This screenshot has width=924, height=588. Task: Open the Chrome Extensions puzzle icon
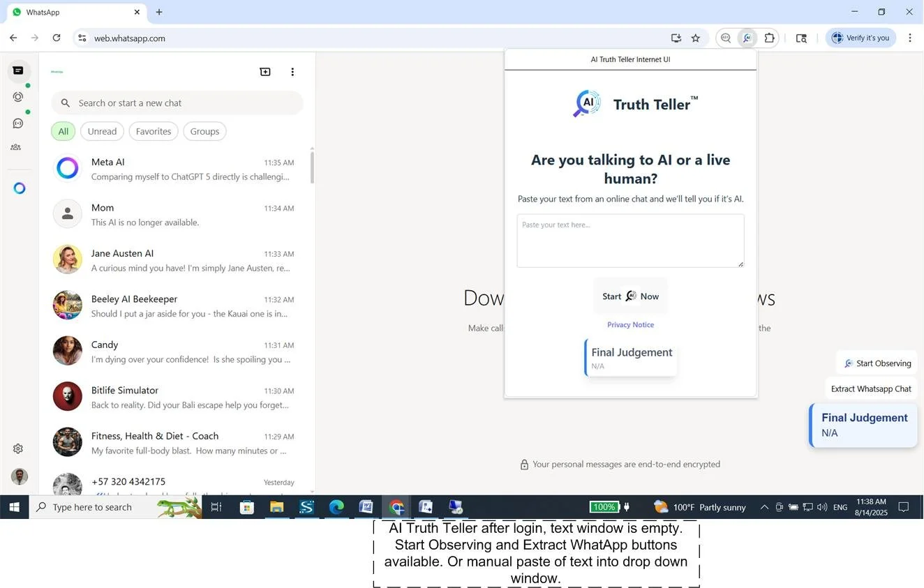770,38
